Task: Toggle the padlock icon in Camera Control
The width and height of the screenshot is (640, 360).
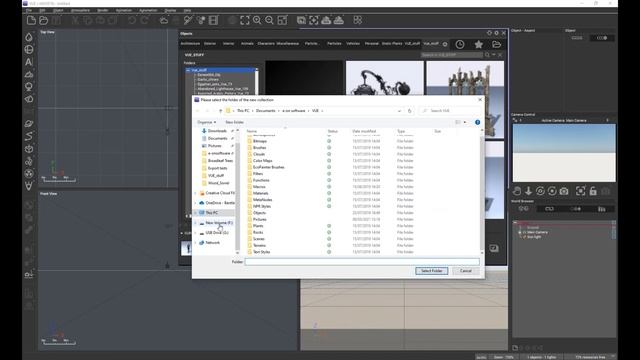Action: tap(593, 191)
